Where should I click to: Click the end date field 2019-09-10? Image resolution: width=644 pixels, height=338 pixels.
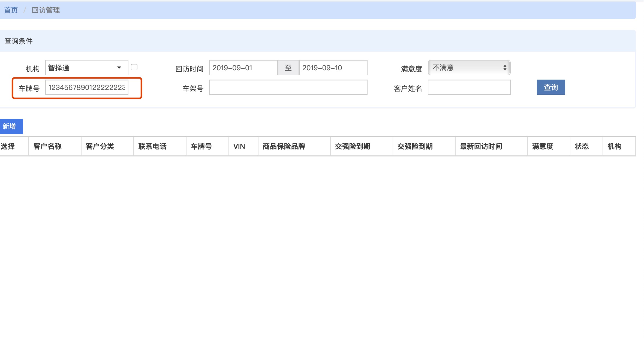[333, 68]
